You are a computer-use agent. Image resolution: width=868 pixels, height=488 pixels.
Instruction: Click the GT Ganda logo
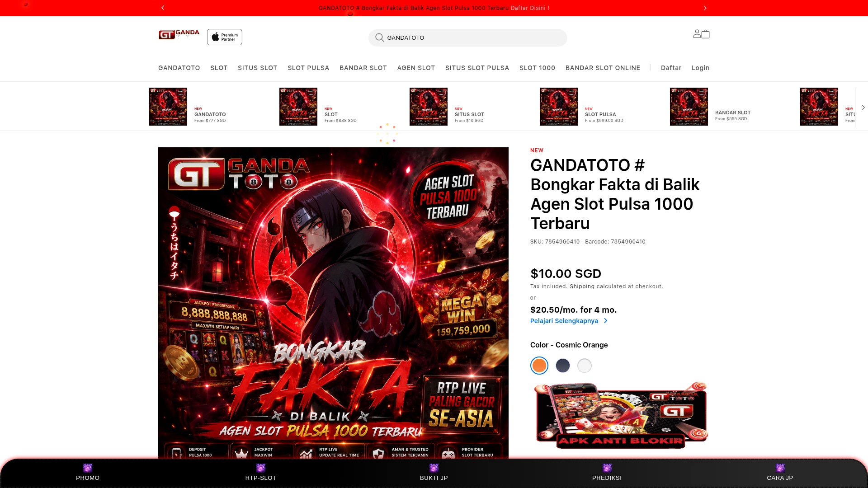(x=179, y=35)
